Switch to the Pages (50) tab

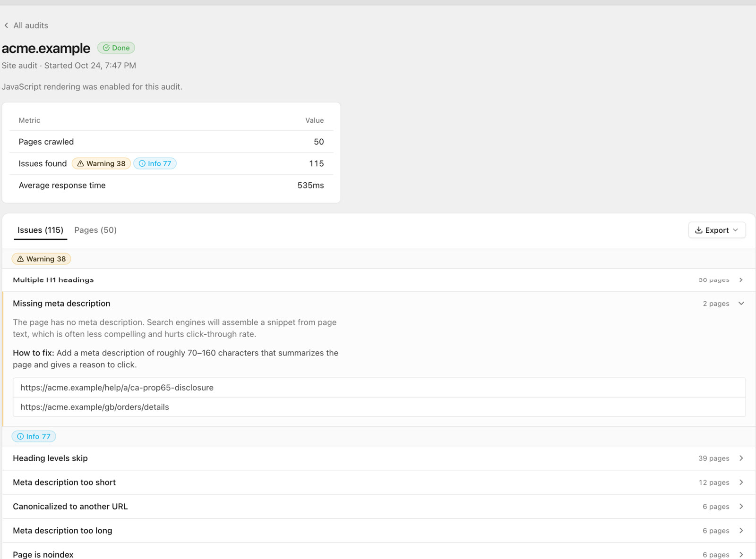[x=95, y=230]
